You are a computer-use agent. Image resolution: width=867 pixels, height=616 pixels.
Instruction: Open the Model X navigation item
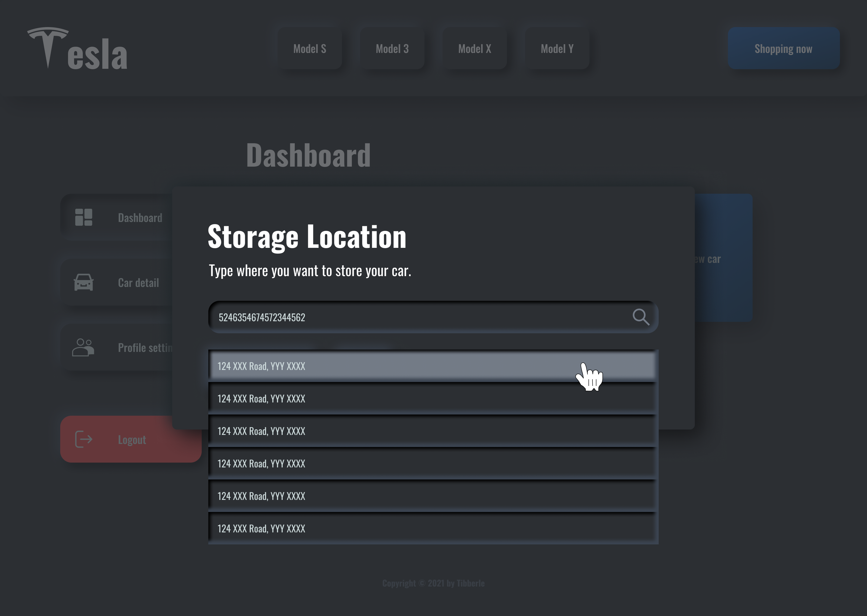(x=474, y=48)
